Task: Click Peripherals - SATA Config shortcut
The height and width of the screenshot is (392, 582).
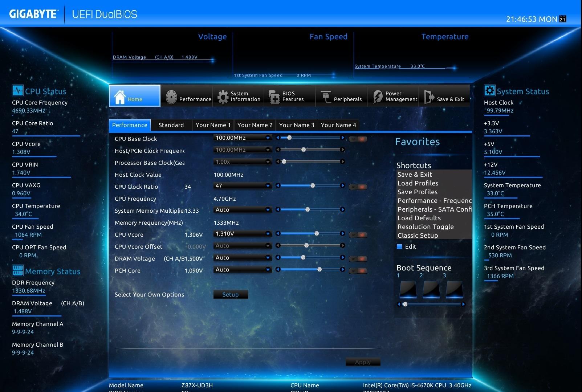Action: [434, 209]
